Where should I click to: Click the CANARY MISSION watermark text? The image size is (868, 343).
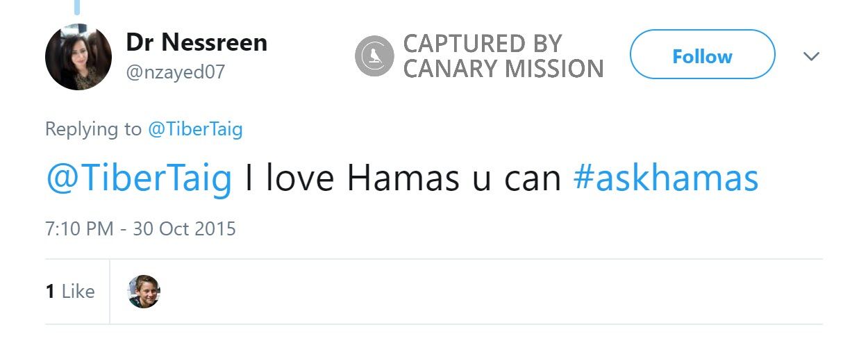(503, 69)
